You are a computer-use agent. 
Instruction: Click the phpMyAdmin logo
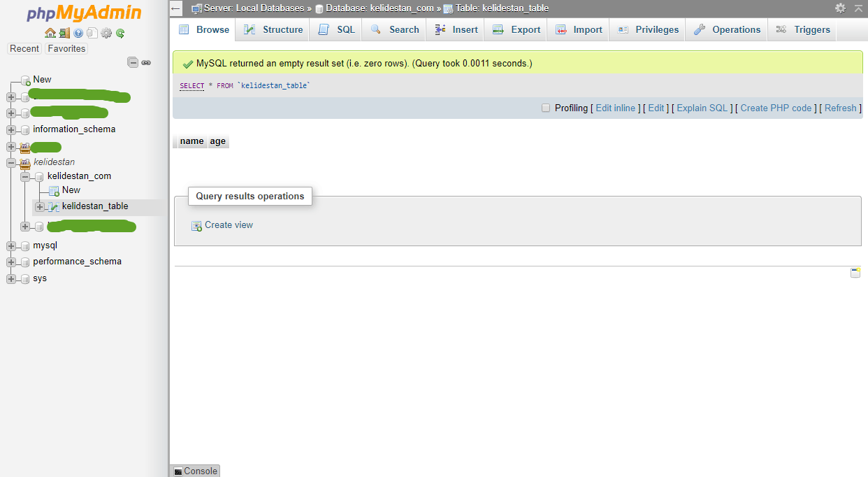(x=85, y=13)
